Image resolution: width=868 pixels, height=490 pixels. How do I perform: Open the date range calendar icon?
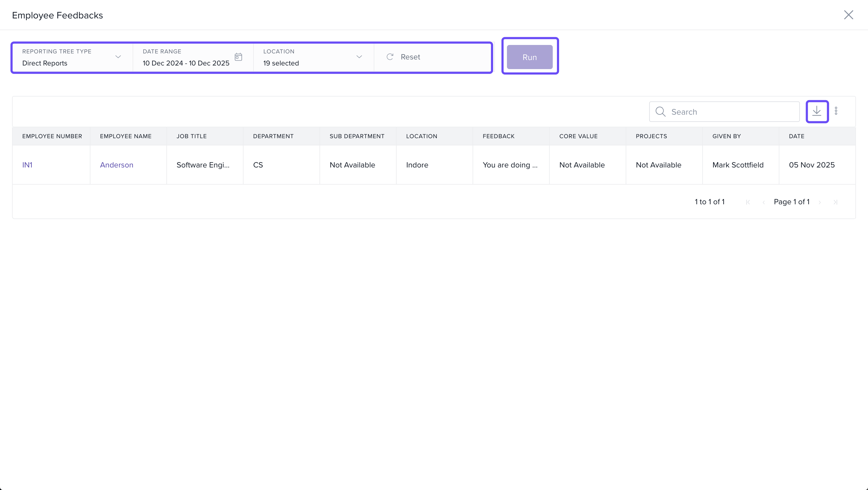(x=238, y=57)
